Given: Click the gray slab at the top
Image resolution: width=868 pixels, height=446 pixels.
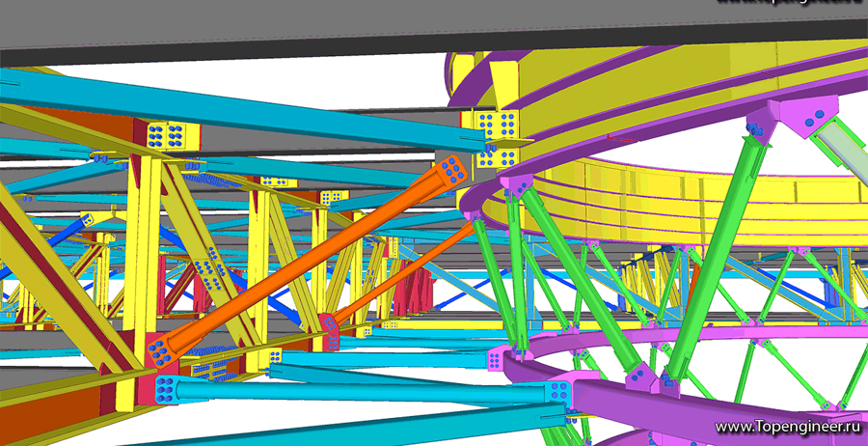Looking at the screenshot, I should 432,28.
